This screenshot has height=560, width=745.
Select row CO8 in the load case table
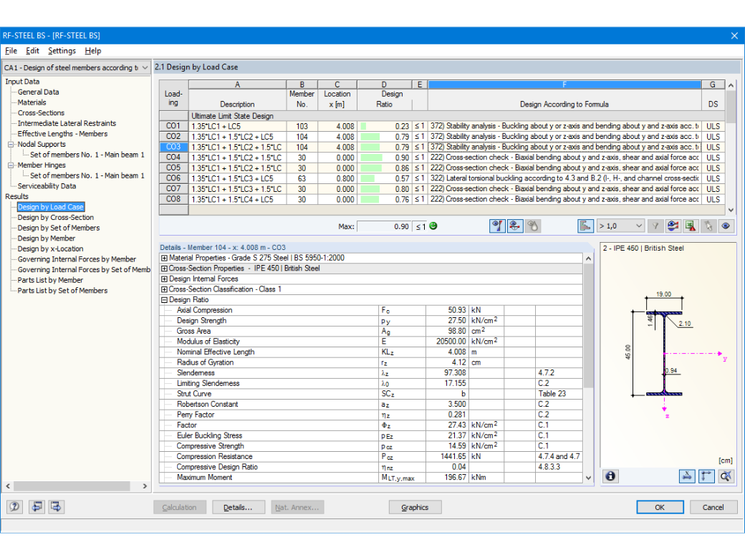pos(173,200)
